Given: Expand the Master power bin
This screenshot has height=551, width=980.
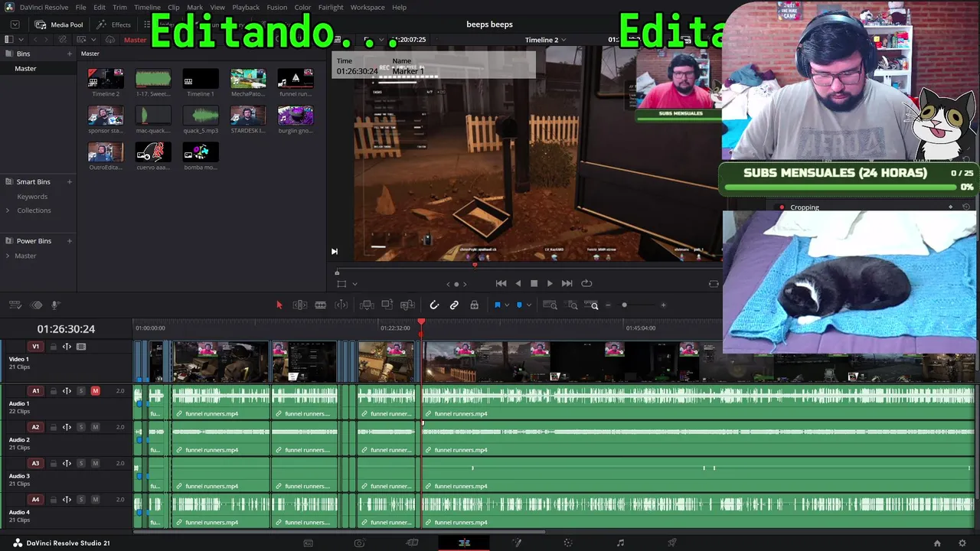Looking at the screenshot, I should (8, 256).
